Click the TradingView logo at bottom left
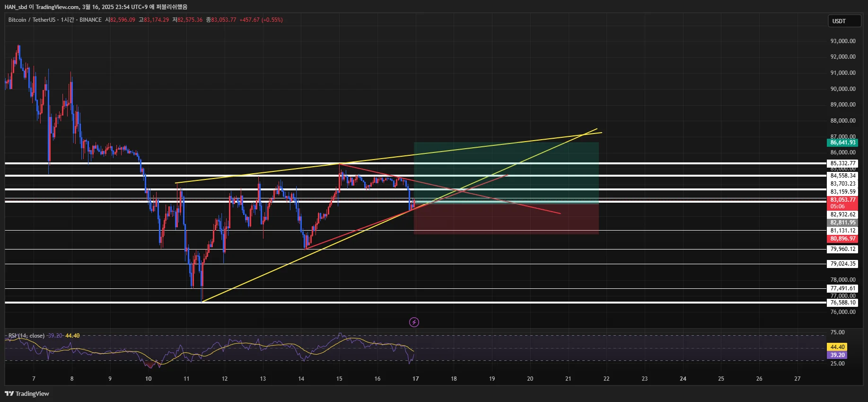Image resolution: width=868 pixels, height=402 pixels. (27, 393)
